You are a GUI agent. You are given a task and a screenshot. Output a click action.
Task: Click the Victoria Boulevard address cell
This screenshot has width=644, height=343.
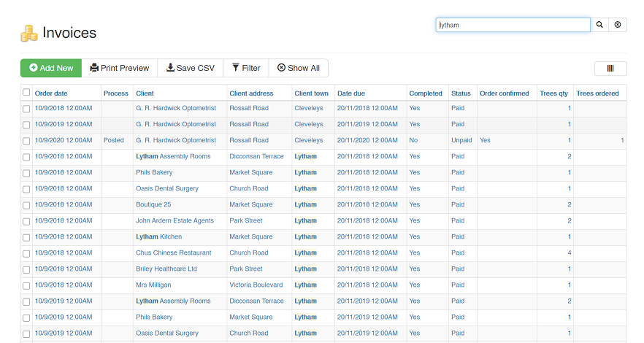(256, 285)
